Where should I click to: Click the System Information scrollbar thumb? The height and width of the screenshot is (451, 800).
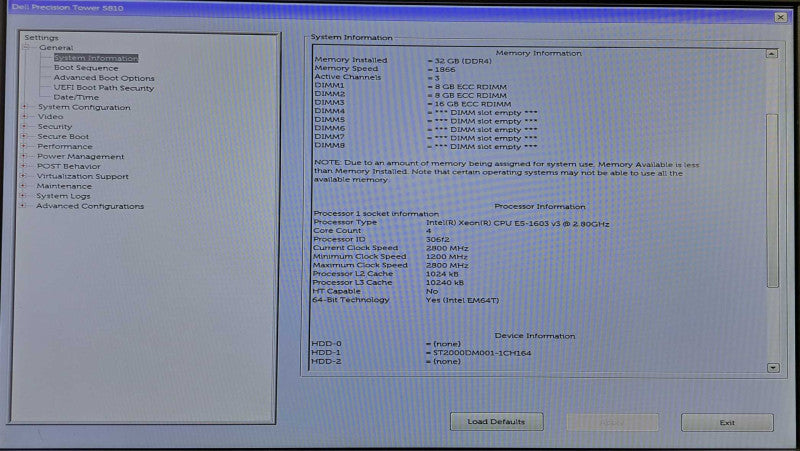[x=772, y=200]
